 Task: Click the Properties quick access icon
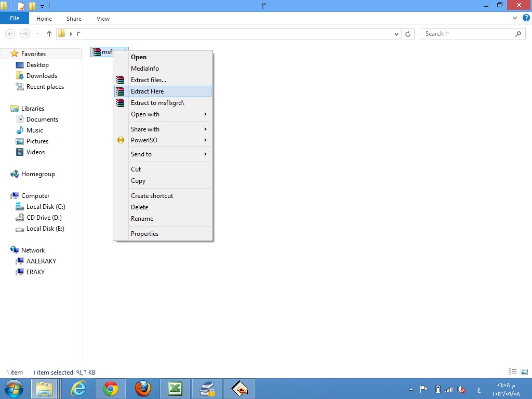tap(21, 6)
